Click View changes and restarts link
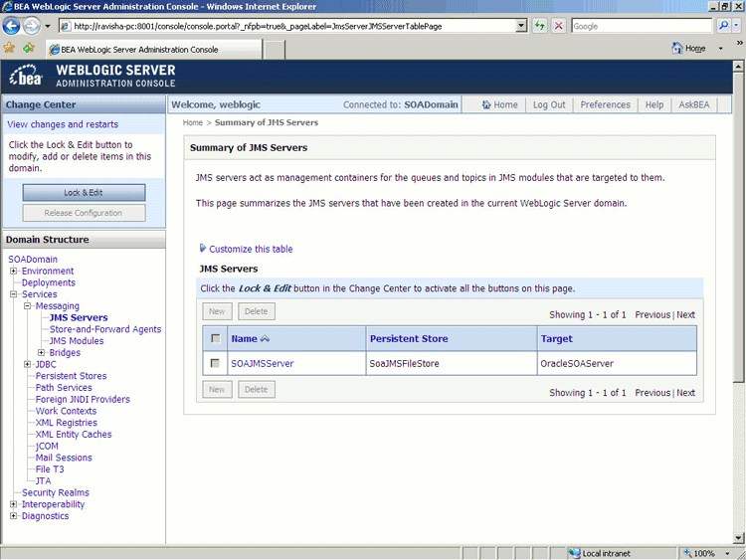Viewport: 746px width, 560px height. click(63, 124)
